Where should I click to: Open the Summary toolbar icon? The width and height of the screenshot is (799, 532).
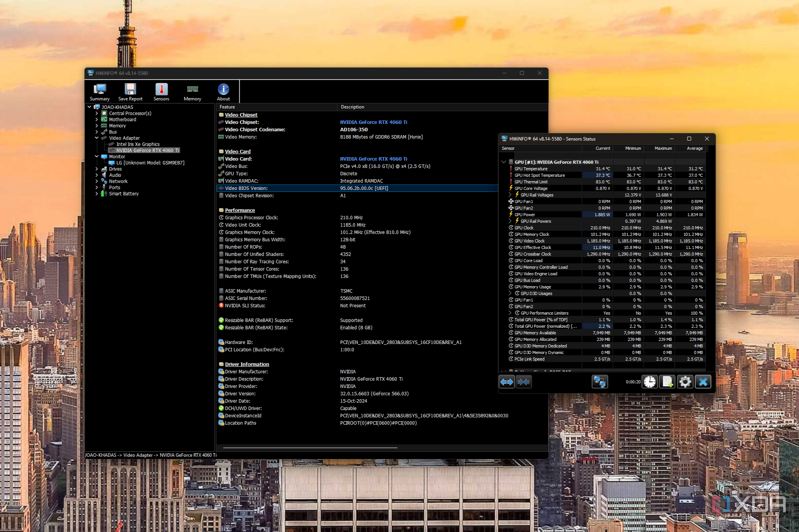tap(100, 92)
